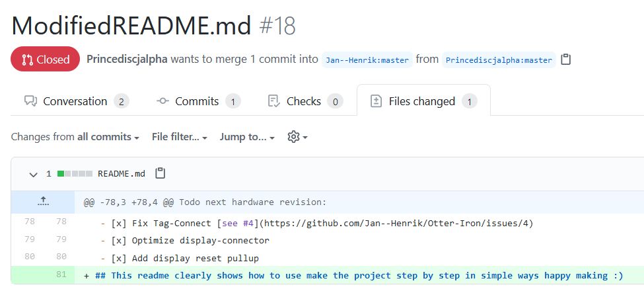Copy head branch name clipboard icon
Image resolution: width=644 pixels, height=295 pixels.
click(565, 60)
